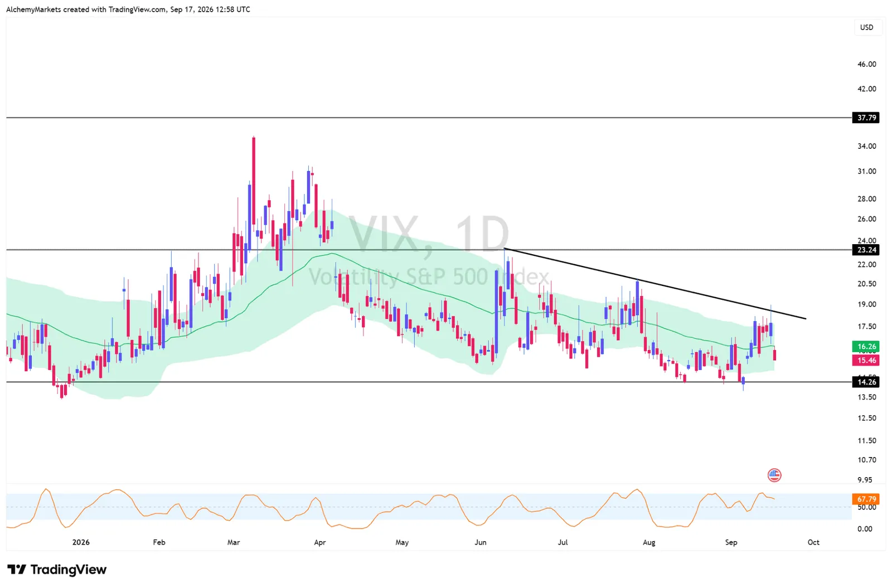Click the 42.00 price axis label

coord(866,89)
